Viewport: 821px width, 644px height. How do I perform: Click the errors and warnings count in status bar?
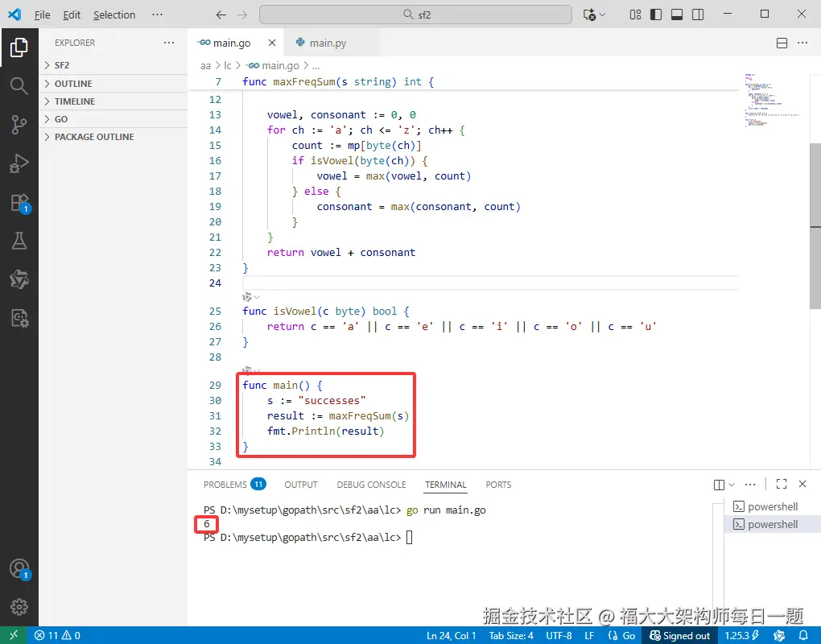pos(58,635)
